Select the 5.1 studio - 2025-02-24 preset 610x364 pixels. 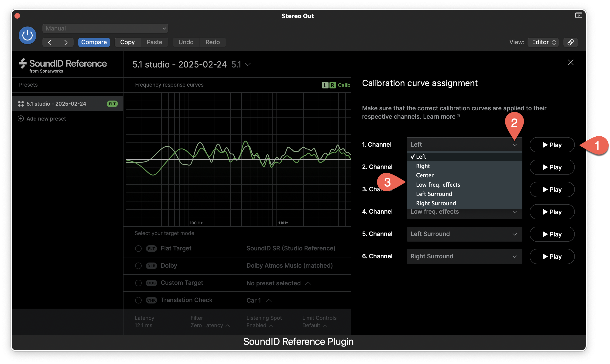56,104
